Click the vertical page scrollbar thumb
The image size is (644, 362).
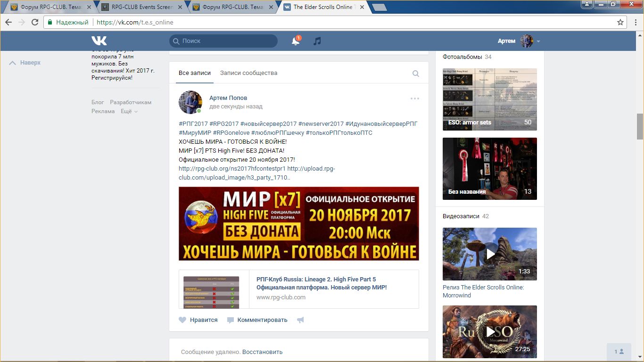(x=640, y=126)
